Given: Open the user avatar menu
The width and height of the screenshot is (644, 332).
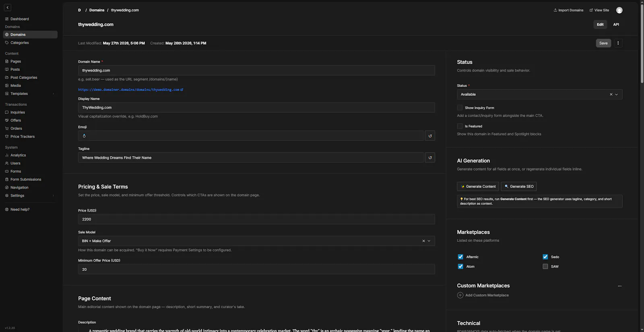Looking at the screenshot, I should 619,10.
